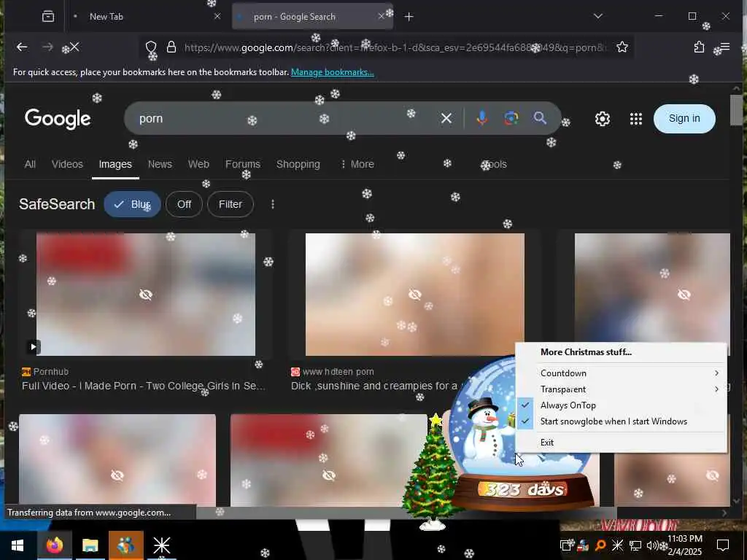Submit search with magnifier icon

pos(540,118)
